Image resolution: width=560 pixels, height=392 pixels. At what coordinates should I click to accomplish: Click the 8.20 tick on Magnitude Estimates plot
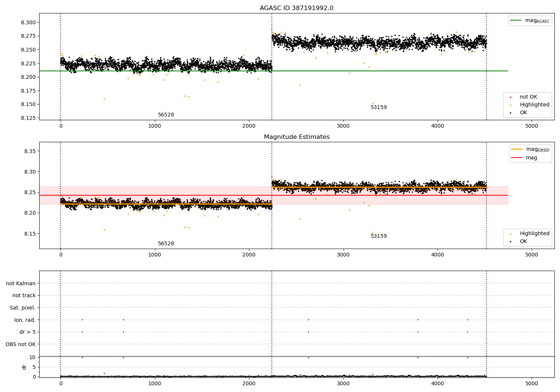(x=30, y=213)
